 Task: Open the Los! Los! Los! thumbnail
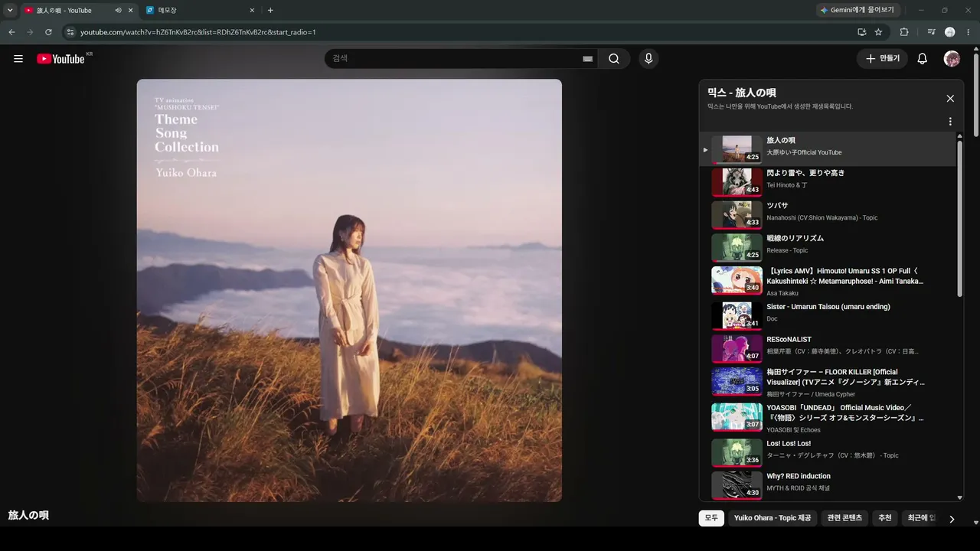point(737,452)
